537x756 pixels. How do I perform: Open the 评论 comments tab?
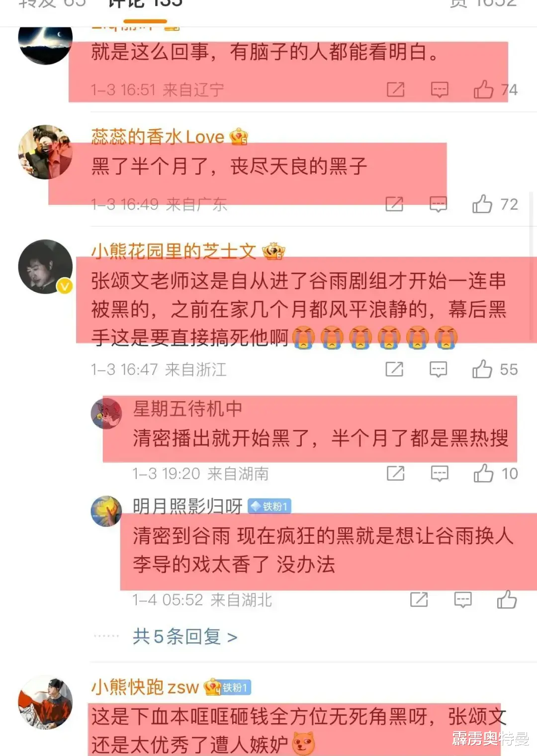[145, 4]
